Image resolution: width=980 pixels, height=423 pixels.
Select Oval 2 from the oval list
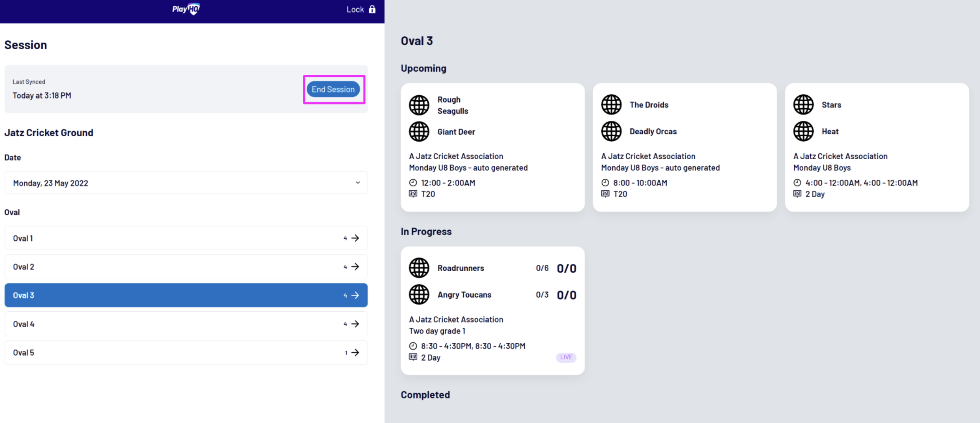coord(186,267)
